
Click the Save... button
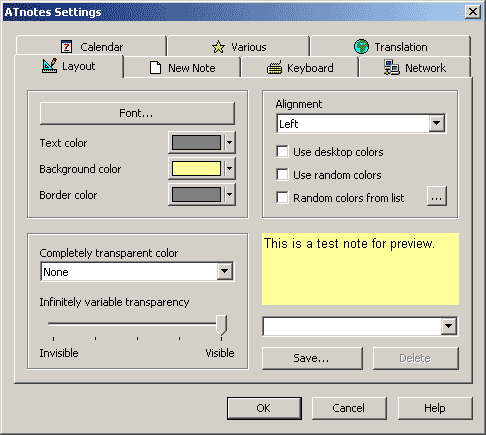pos(312,358)
